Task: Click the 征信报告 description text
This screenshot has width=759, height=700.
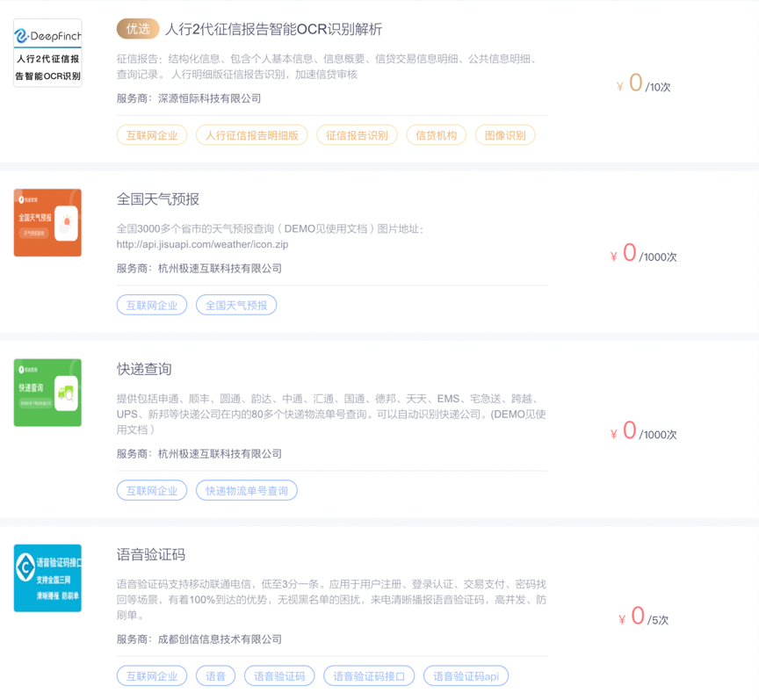Action: click(328, 67)
